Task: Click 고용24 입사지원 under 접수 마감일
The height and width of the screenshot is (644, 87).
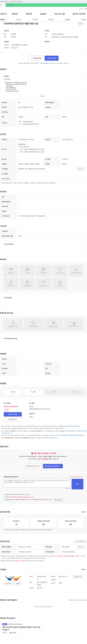Action: pyautogui.click(x=13, y=414)
